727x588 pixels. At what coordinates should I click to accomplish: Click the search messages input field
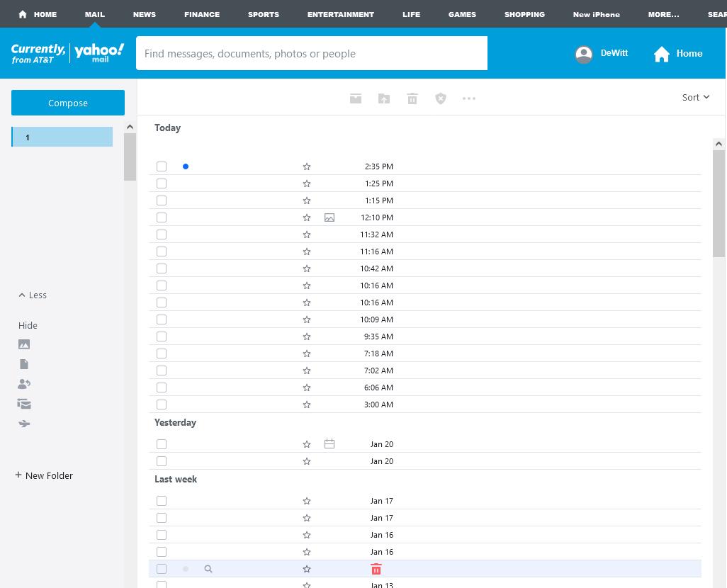coord(312,53)
